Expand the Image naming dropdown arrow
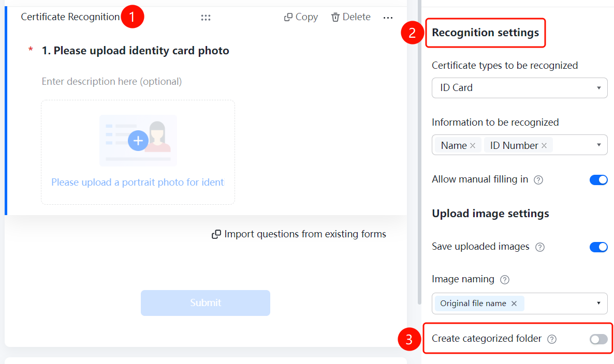Image resolution: width=614 pixels, height=364 pixels. 599,303
